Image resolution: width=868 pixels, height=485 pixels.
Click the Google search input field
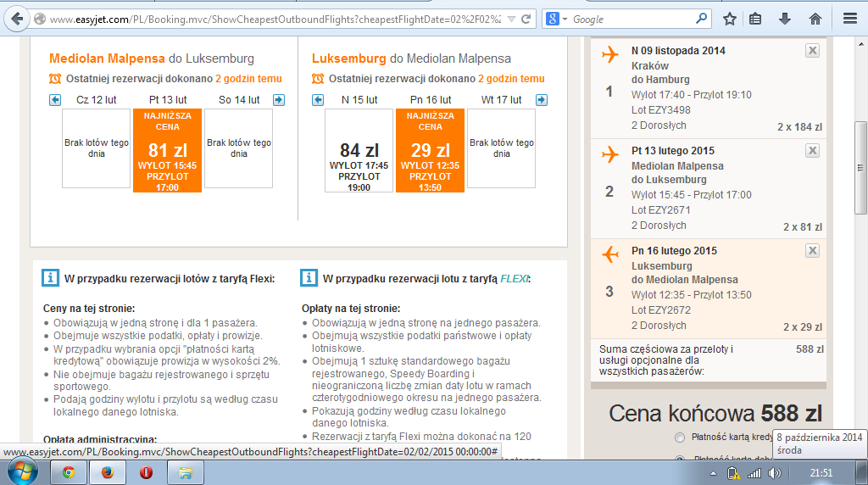631,20
